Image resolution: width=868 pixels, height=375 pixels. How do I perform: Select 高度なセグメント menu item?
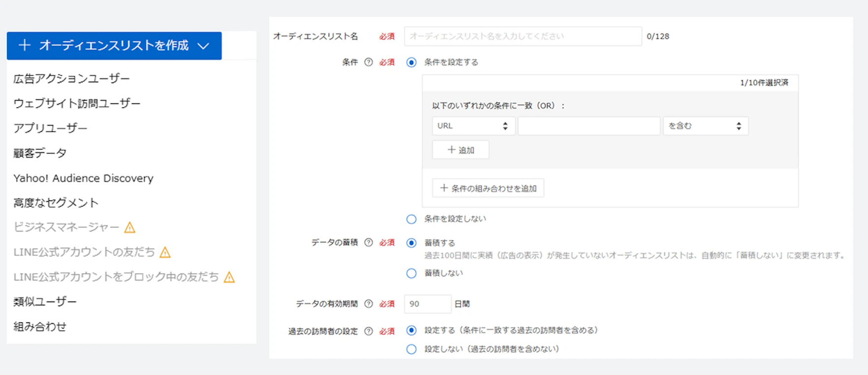[56, 203]
